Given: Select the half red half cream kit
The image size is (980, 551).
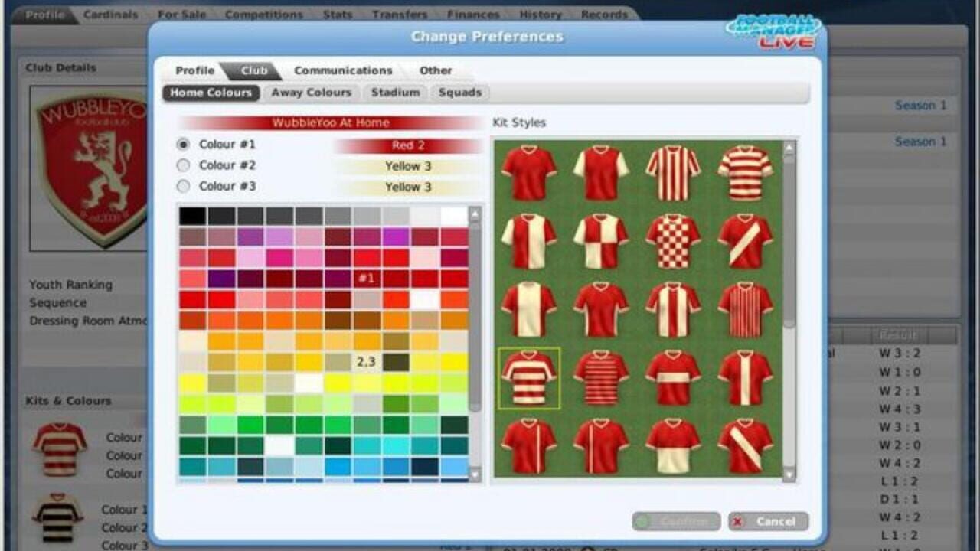Looking at the screenshot, I should point(529,241).
